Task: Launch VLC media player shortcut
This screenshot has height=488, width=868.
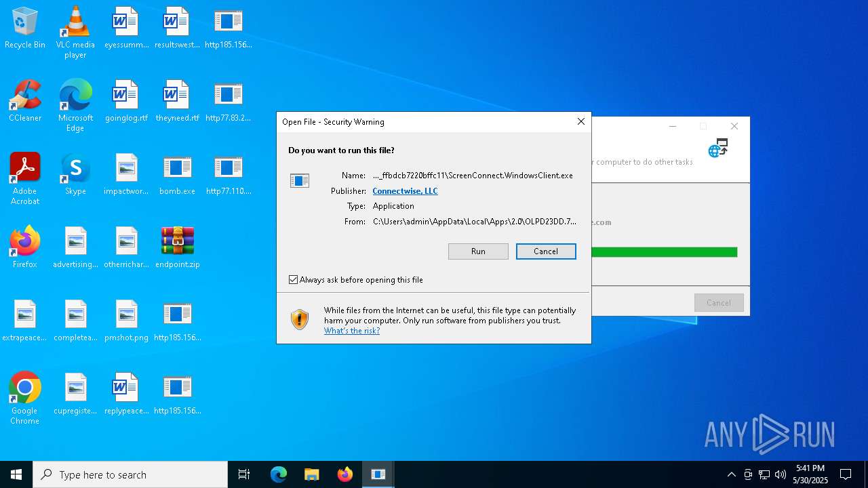Action: click(x=75, y=33)
